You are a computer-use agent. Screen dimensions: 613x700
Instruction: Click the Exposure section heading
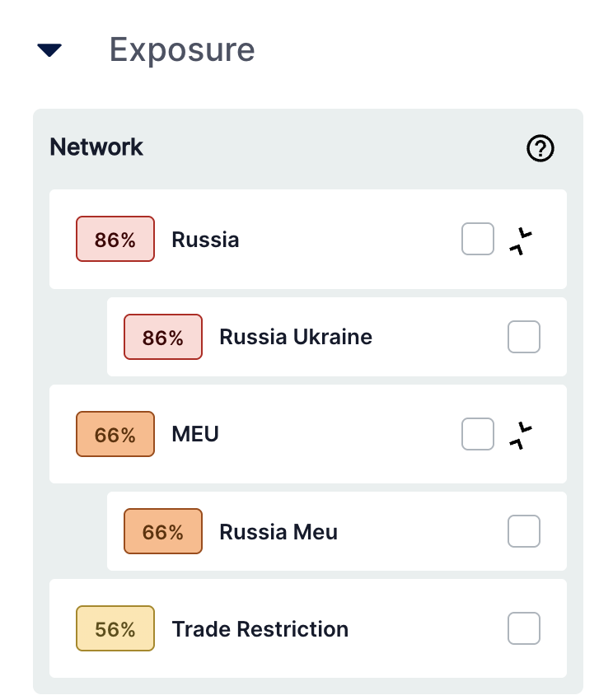(182, 50)
